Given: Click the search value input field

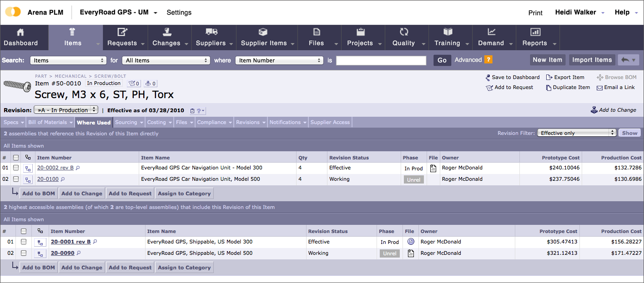Looking at the screenshot, I should point(381,60).
